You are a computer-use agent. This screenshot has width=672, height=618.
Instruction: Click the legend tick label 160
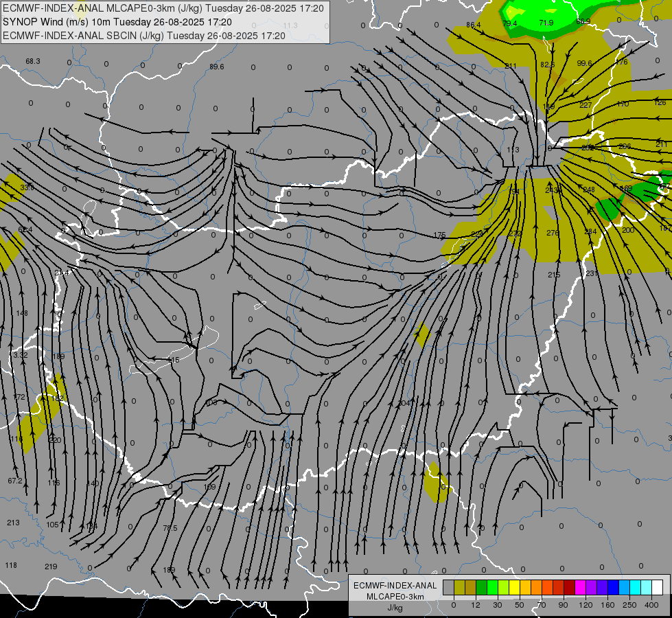click(607, 605)
